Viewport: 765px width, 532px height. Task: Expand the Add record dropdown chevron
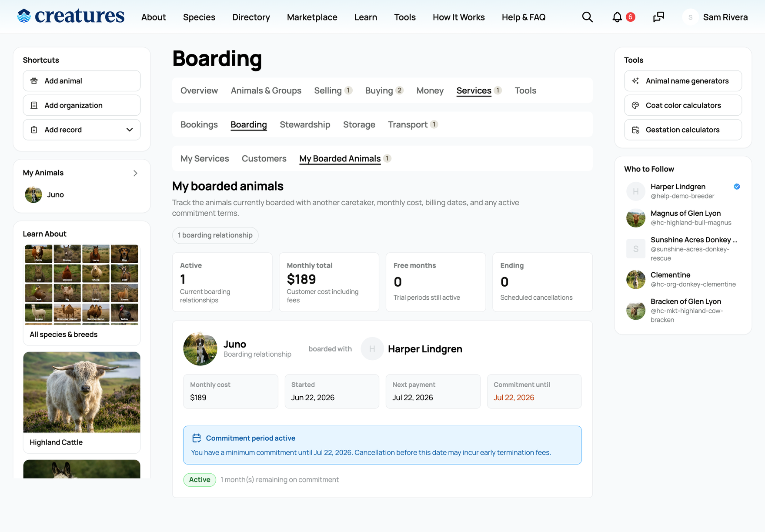[x=130, y=130]
